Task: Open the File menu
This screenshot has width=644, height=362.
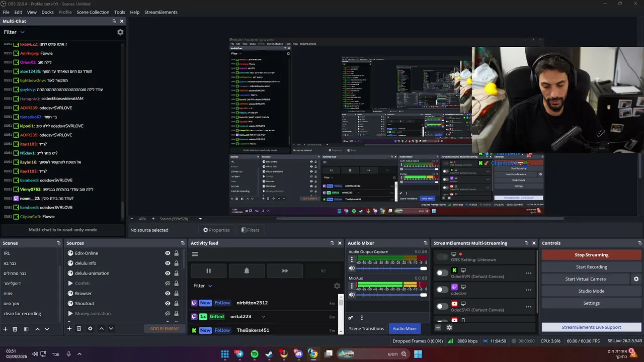Action: pos(6,12)
